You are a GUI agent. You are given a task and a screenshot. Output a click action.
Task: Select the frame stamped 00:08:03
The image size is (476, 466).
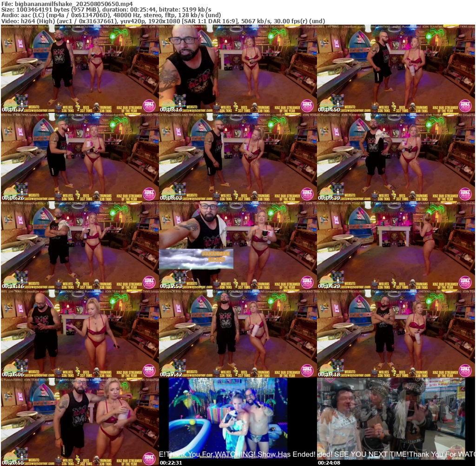point(238,157)
